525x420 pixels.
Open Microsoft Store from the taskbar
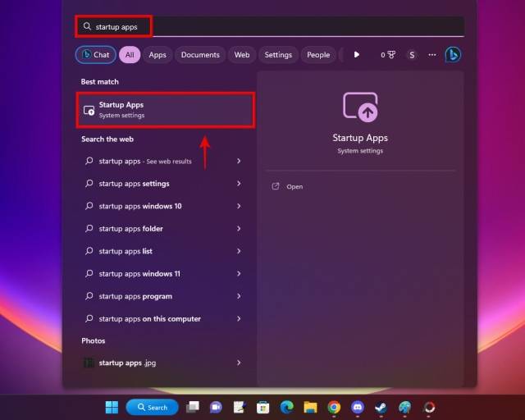262,407
